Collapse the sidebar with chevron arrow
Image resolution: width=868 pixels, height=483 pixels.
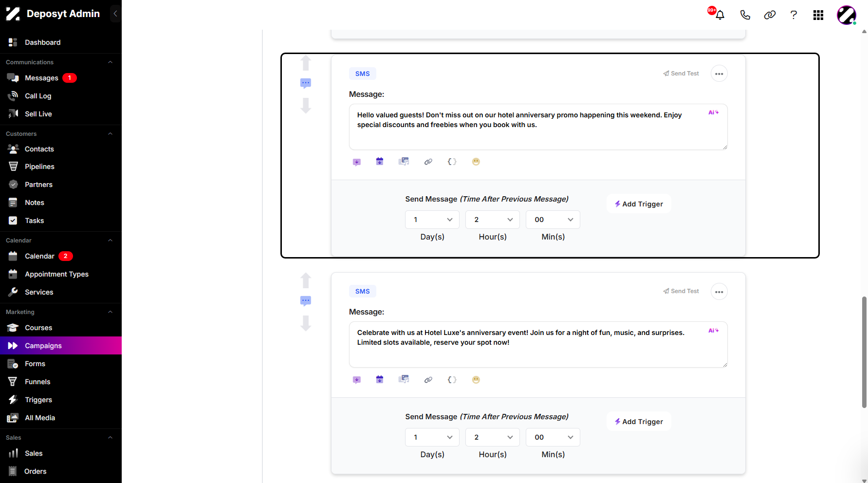pos(115,14)
